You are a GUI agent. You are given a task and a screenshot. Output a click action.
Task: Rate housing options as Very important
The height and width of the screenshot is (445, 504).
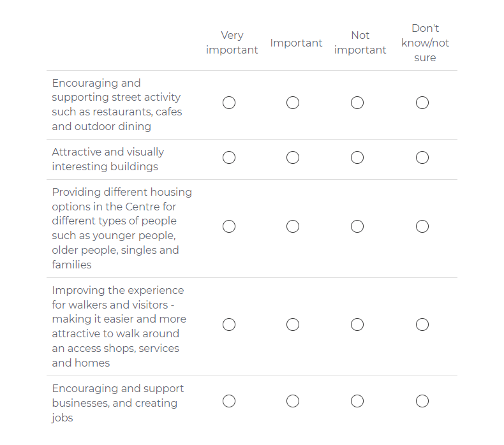click(229, 226)
